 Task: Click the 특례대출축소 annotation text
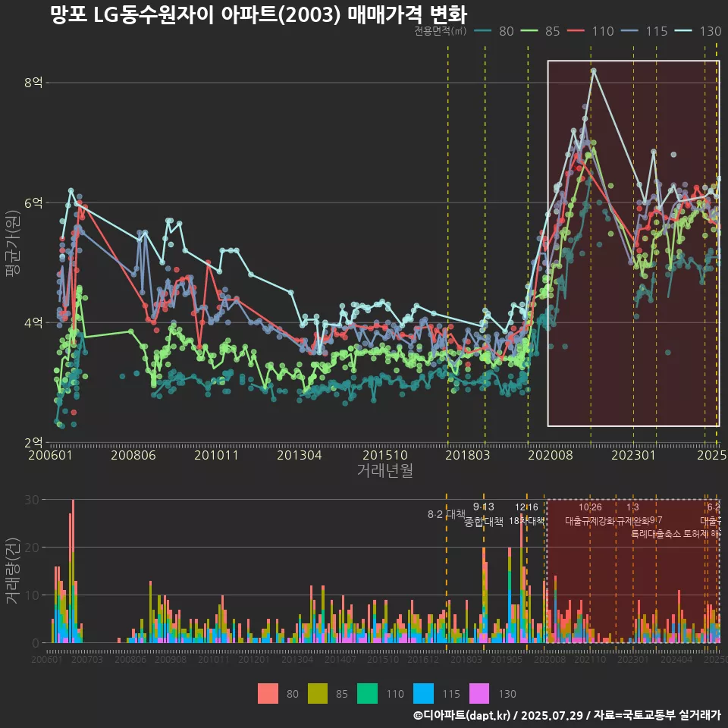656,534
